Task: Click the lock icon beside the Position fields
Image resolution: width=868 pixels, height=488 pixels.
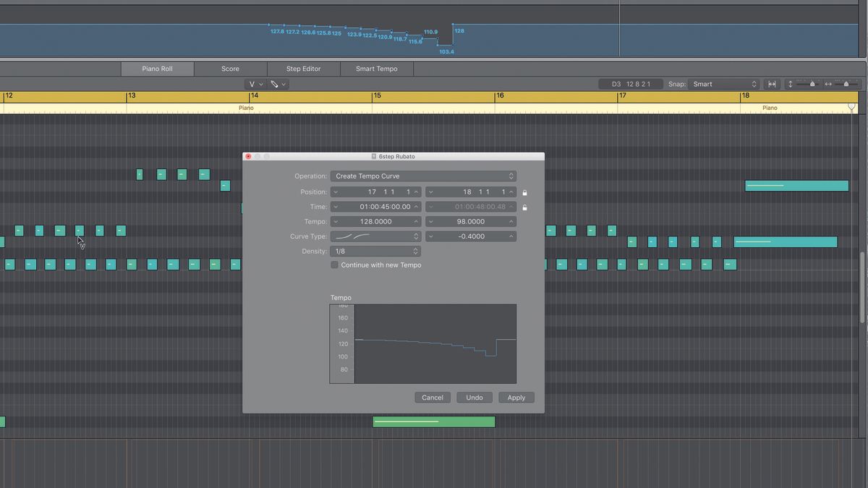Action: coord(524,192)
